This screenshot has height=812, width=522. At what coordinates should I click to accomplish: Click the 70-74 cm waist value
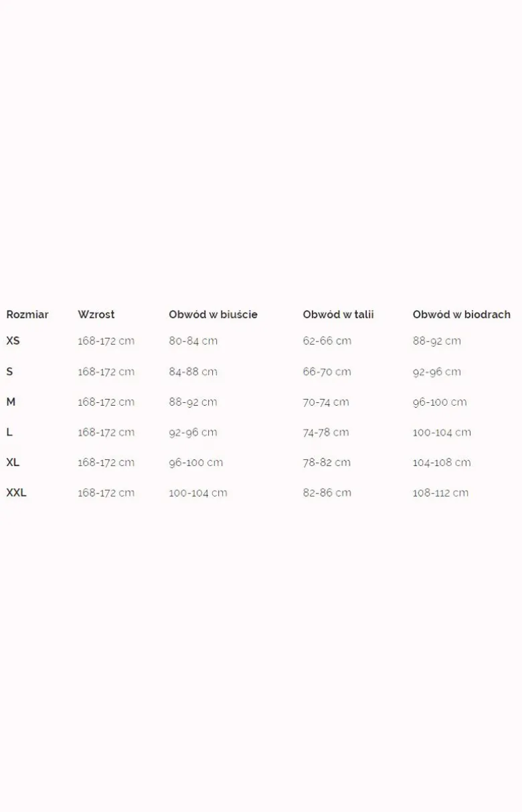tap(325, 402)
